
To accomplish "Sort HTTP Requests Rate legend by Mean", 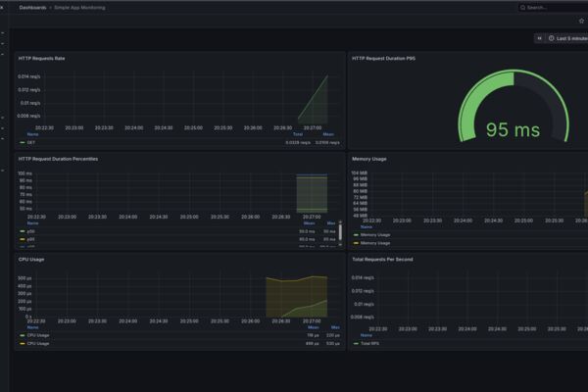I will click(328, 134).
